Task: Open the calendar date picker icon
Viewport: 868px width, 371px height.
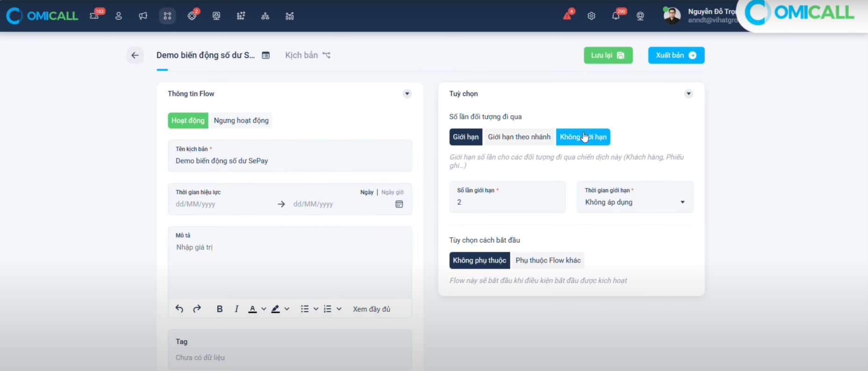Action: click(x=399, y=204)
